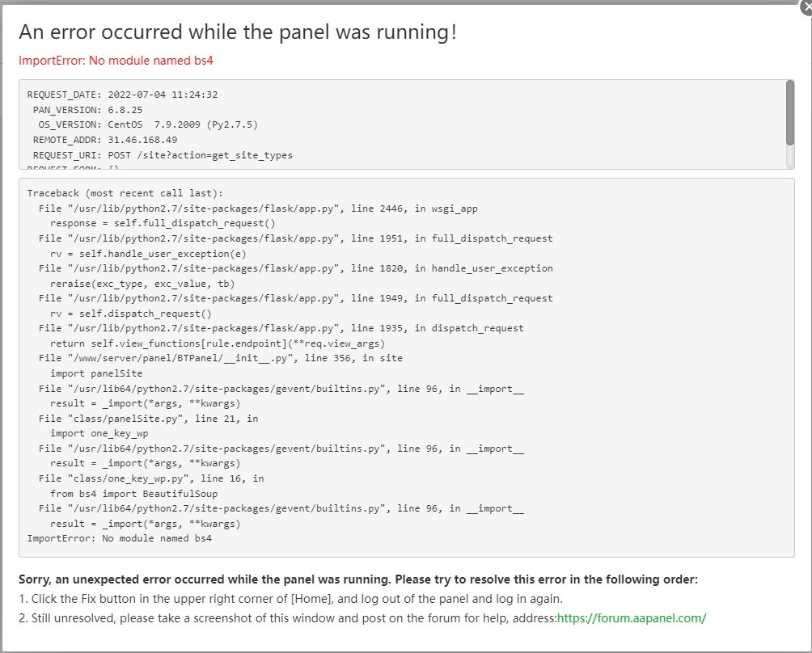Click the scrollbar track below the thumb

click(x=789, y=157)
